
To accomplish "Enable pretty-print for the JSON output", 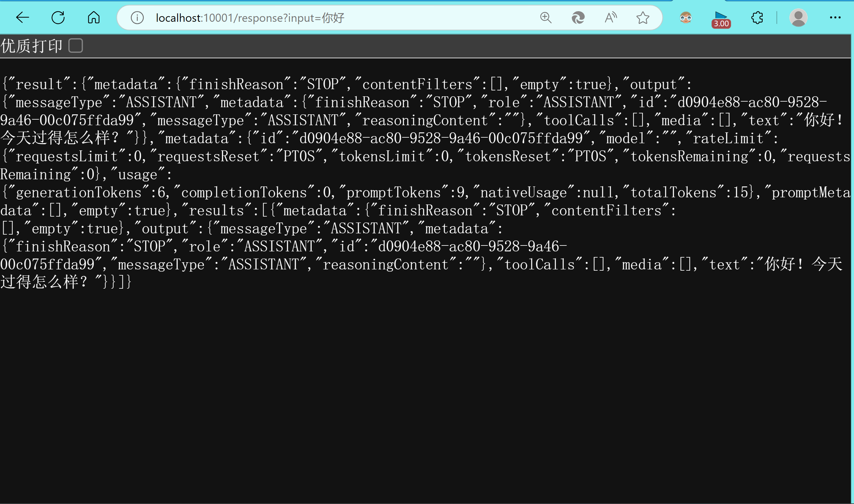I will pos(76,45).
